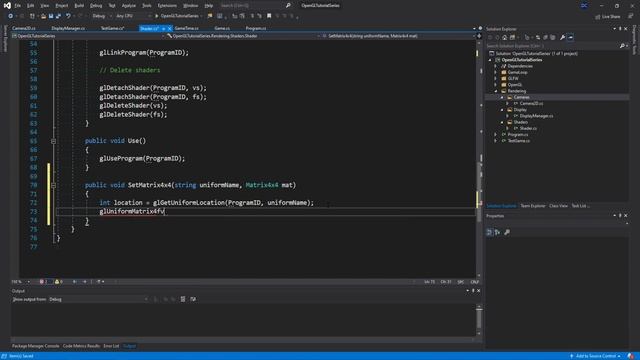Click the Navigate Backward toolbar icon
The width and height of the screenshot is (640, 360).
click(11, 16)
